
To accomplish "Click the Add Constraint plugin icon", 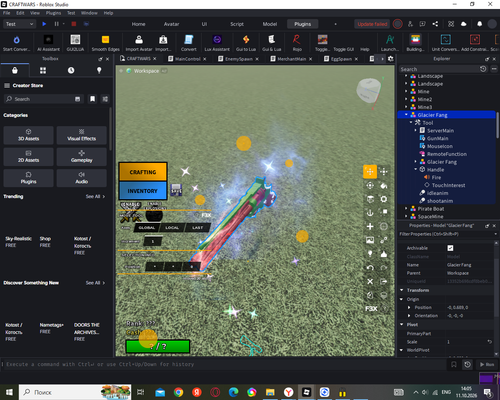I will (475, 40).
